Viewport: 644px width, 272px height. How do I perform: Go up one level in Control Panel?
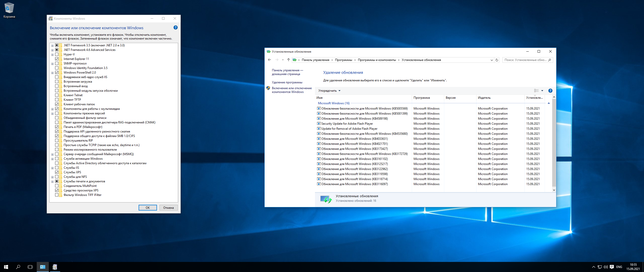(288, 60)
